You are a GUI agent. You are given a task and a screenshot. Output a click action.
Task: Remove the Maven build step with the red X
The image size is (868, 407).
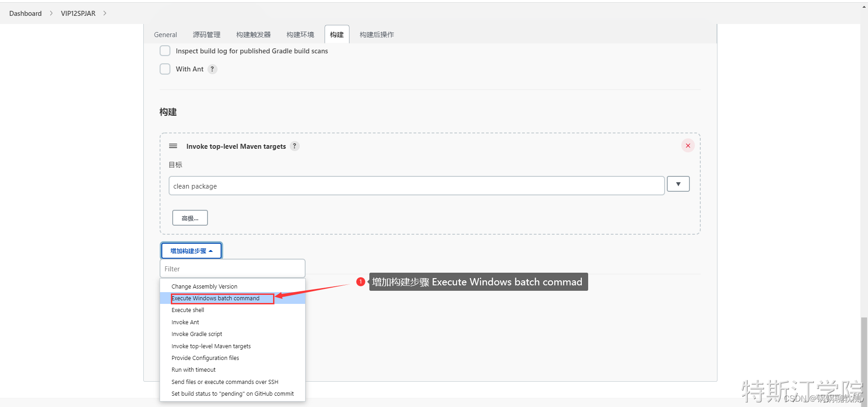point(688,145)
